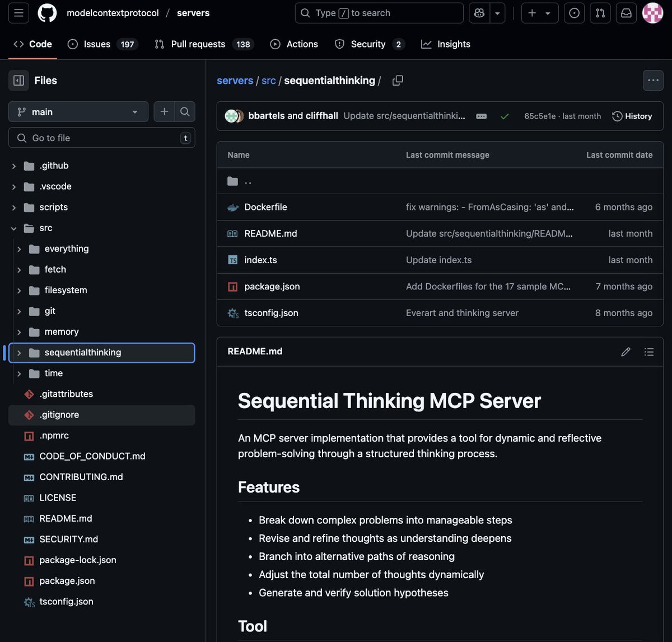Expand the everything folder chevron
This screenshot has width=672, height=642.
click(19, 249)
